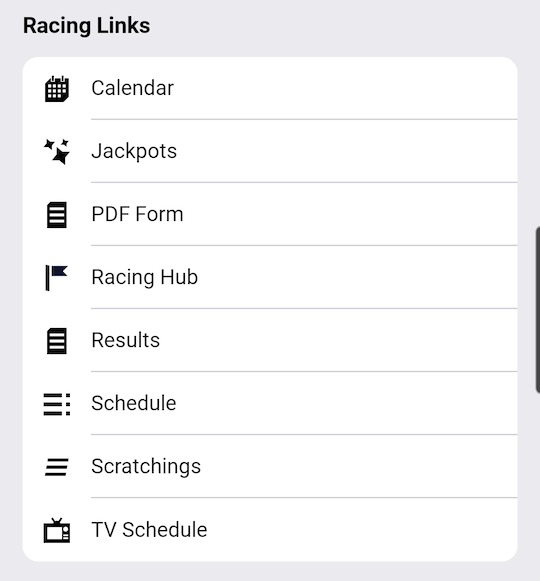Click the TV Schedule television icon

[57, 530]
